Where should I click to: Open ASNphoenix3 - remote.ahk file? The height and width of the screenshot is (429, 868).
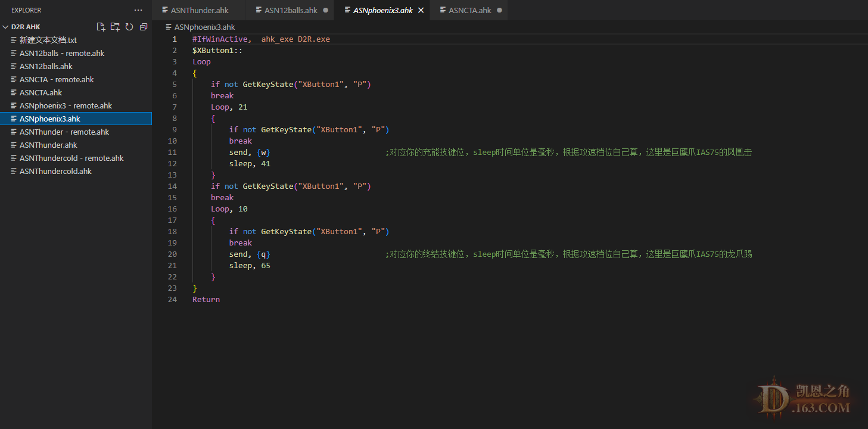pyautogui.click(x=76, y=105)
